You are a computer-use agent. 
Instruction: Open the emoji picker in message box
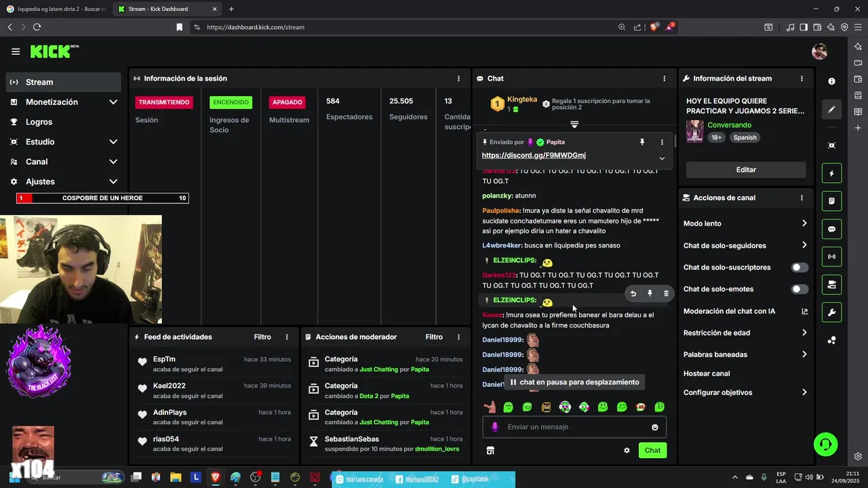click(654, 427)
